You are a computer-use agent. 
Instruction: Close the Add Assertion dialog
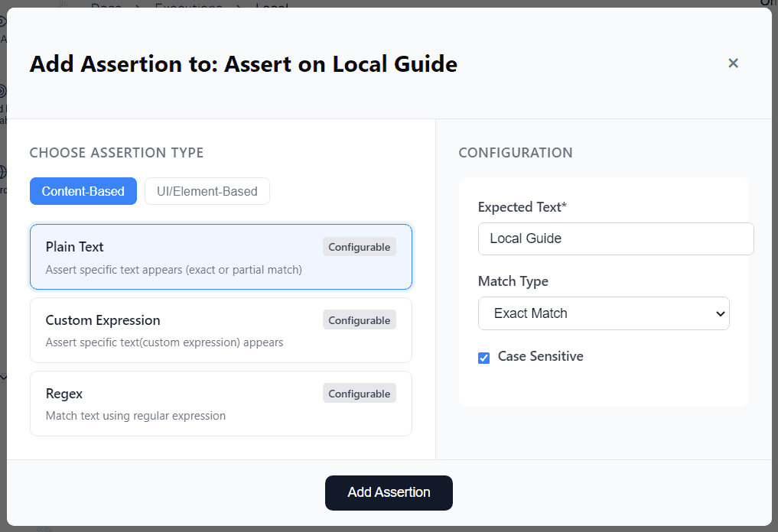733,63
